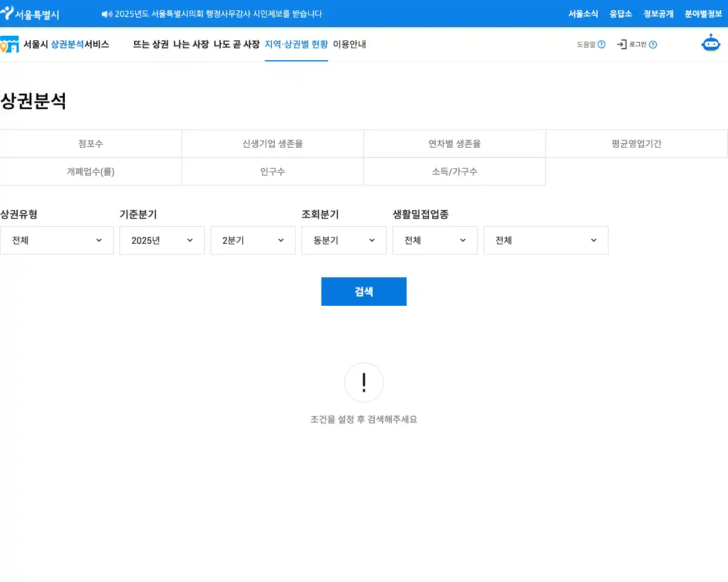Expand the 2025년 year dropdown
Screen dimensions: 728x582
162,240
